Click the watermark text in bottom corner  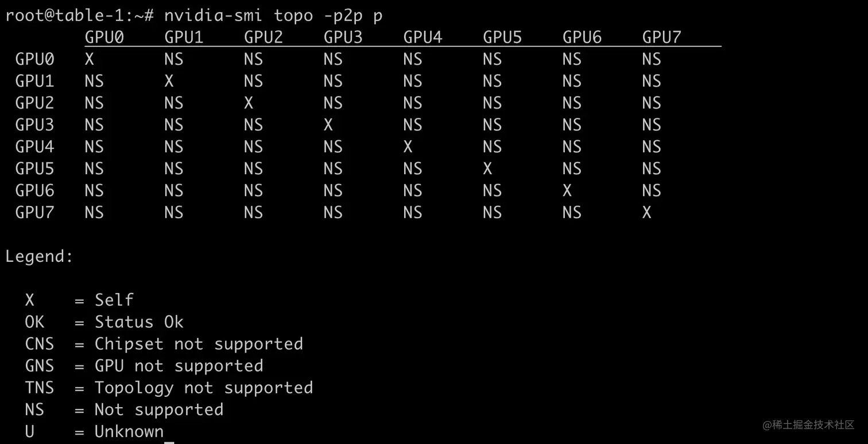(x=809, y=425)
